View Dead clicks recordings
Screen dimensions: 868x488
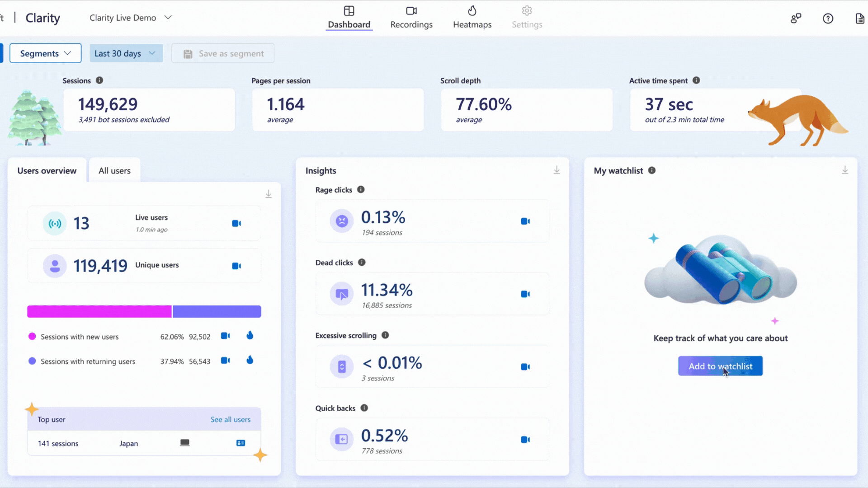pos(525,294)
